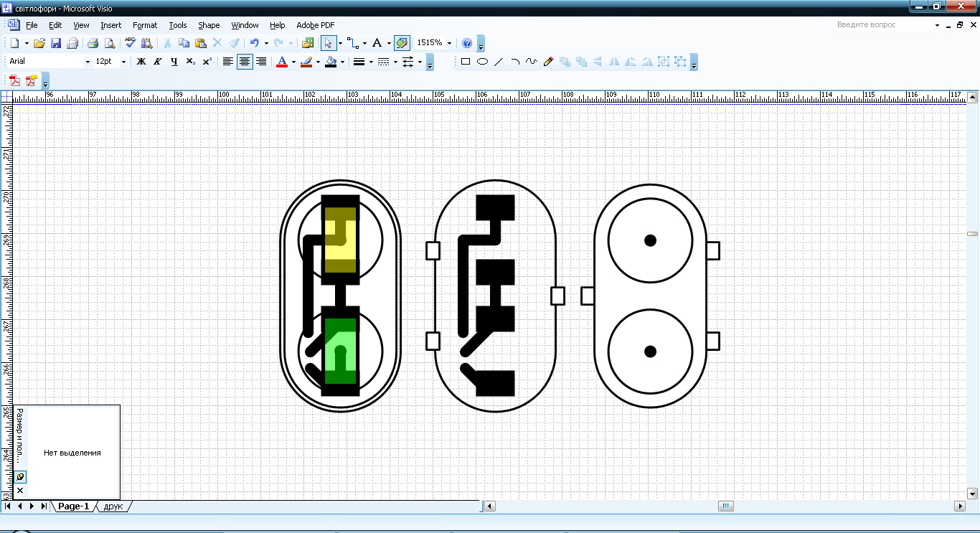
Task: Expand the 12pt font size dropdown
Action: [123, 62]
